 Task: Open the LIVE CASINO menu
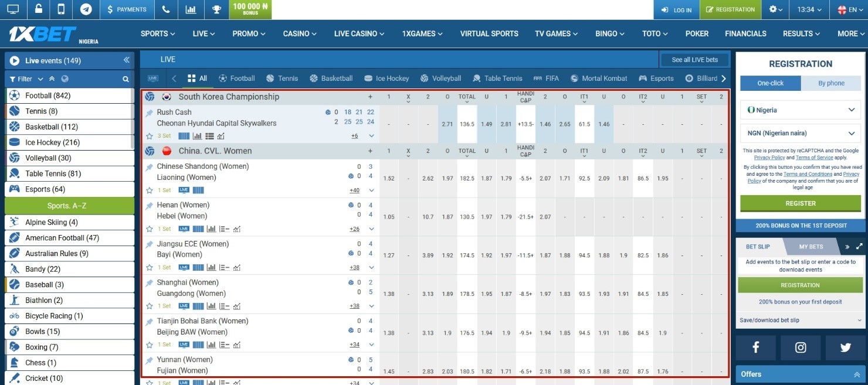(360, 33)
